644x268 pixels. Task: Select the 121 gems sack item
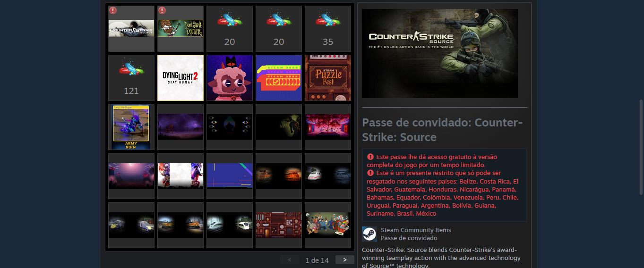point(131,78)
